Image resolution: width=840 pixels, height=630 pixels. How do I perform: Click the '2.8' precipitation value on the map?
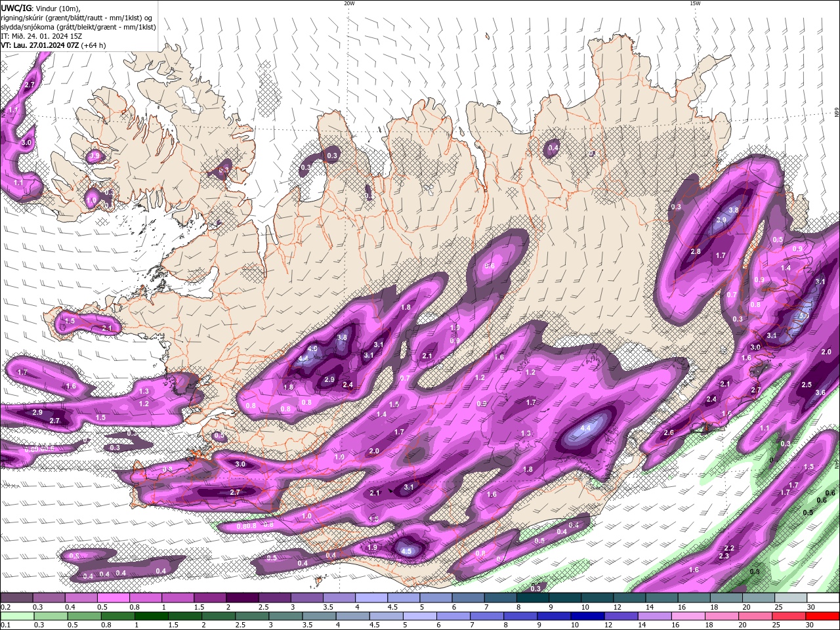click(x=696, y=251)
